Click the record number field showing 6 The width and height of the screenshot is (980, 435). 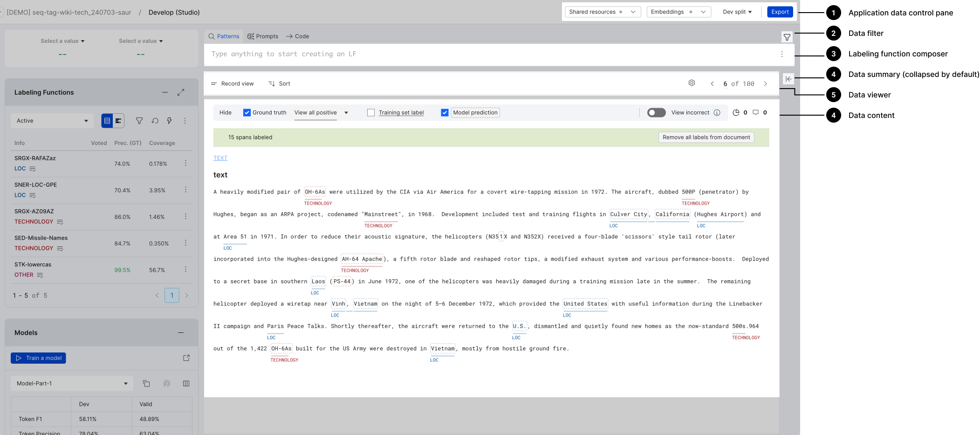(725, 84)
